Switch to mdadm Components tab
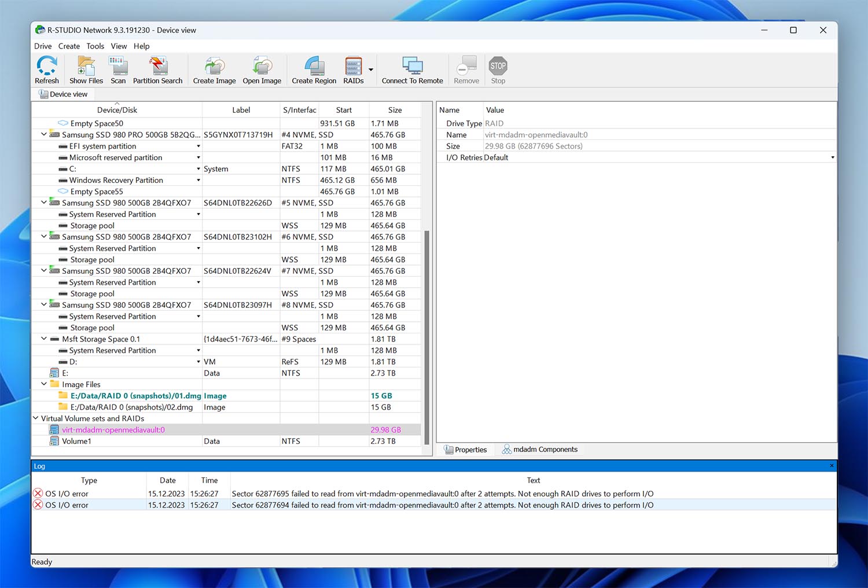This screenshot has width=868, height=588. (539, 450)
